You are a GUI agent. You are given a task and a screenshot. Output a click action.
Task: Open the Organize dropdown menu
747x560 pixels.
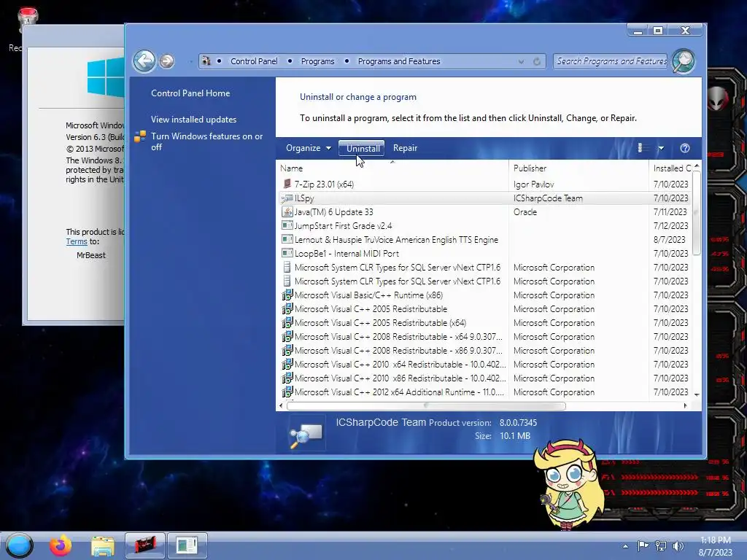[x=309, y=148]
